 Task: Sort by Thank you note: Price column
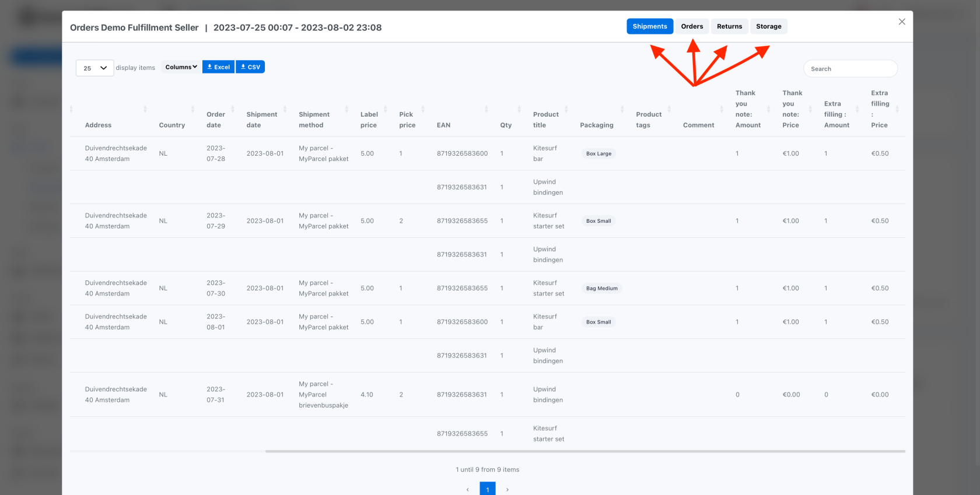pyautogui.click(x=792, y=109)
